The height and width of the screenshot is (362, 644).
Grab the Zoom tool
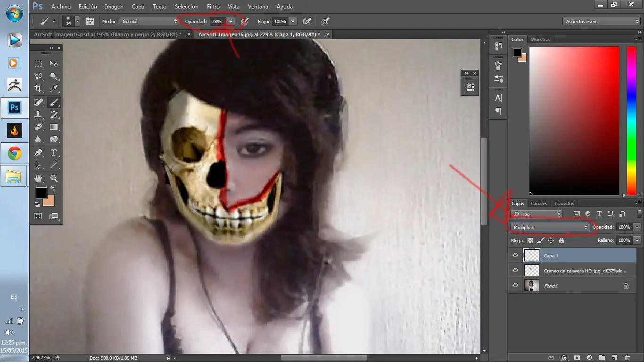pos(54,178)
